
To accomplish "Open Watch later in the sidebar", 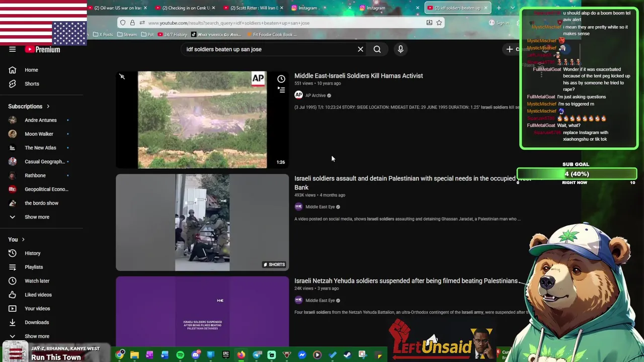I will click(37, 281).
